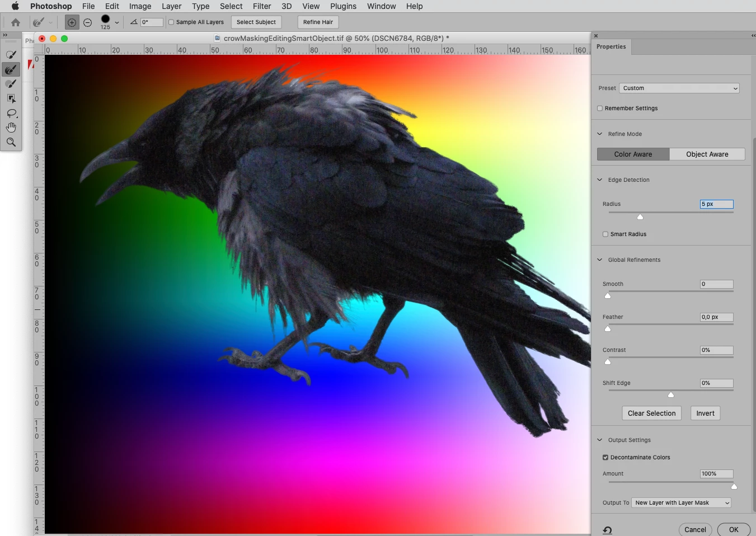This screenshot has height=536, width=756.
Task: Open the tool preset dropdown arrow
Action: pyautogui.click(x=50, y=22)
